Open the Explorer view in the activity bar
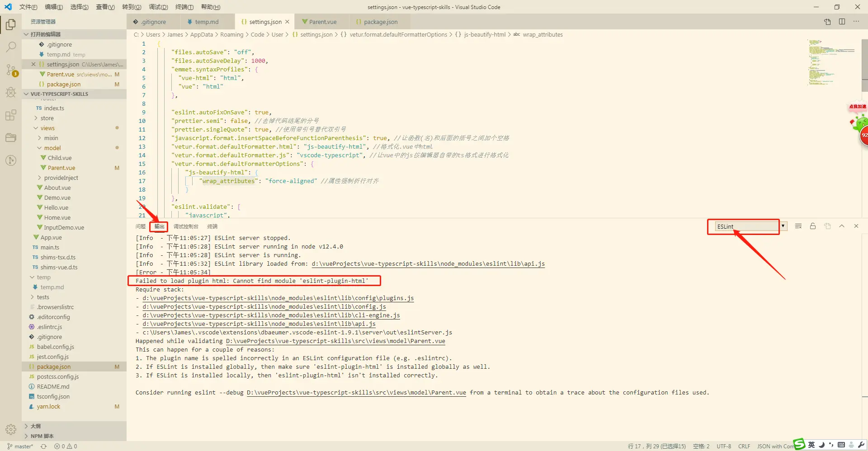Image resolution: width=868 pixels, height=451 pixels. pos(11,24)
